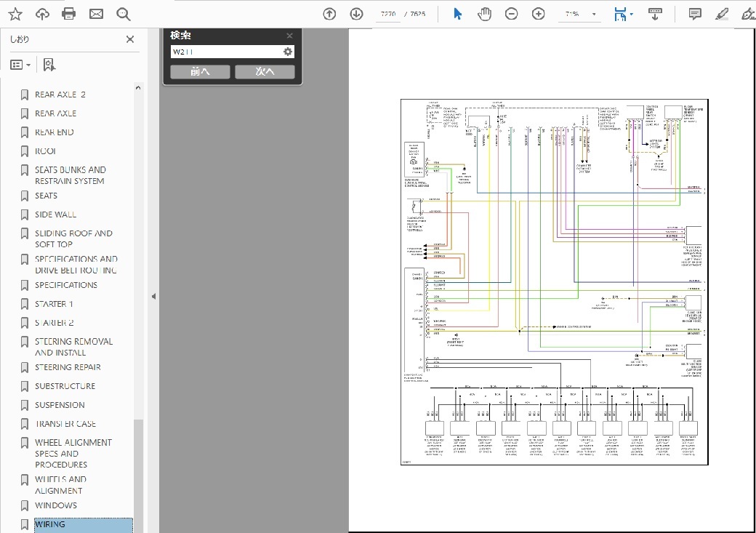Add a new bookmark with the bookmark icon
The width and height of the screenshot is (756, 533).
pos(49,65)
